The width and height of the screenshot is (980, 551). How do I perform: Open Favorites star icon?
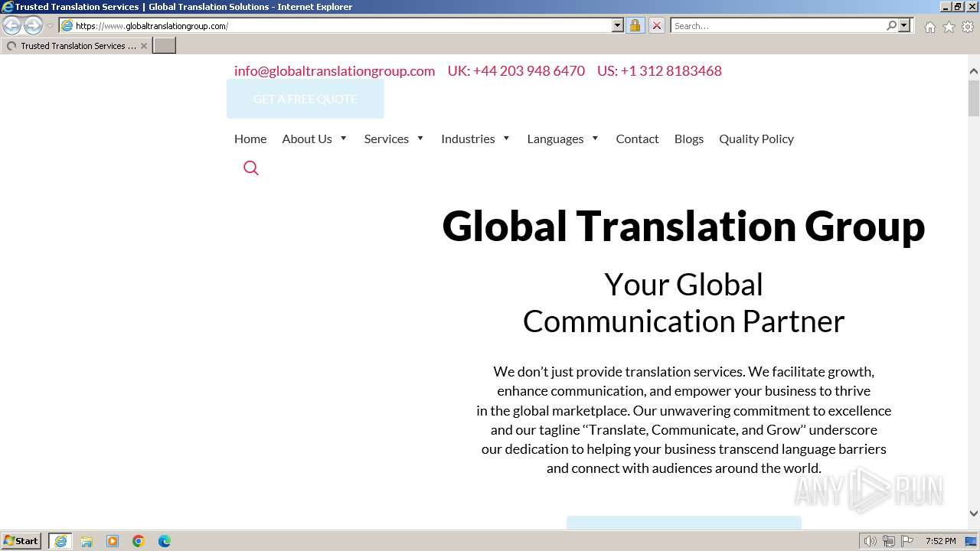coord(949,27)
